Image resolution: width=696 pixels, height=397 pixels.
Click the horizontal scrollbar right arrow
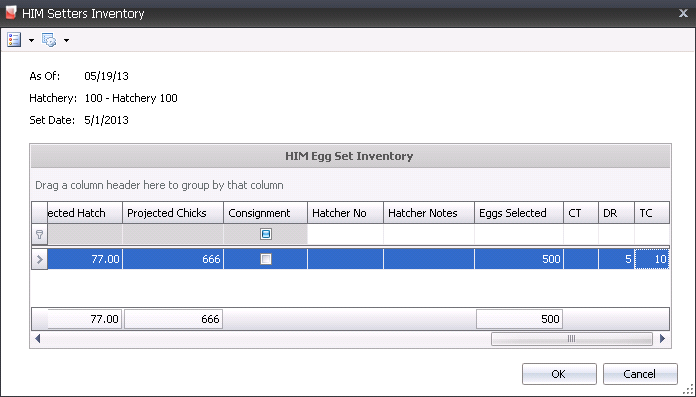[663, 339]
